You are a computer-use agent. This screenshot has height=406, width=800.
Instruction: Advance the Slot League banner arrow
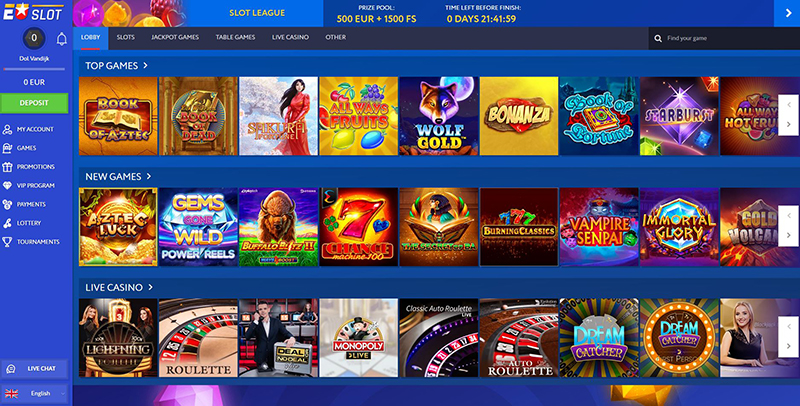click(x=787, y=13)
